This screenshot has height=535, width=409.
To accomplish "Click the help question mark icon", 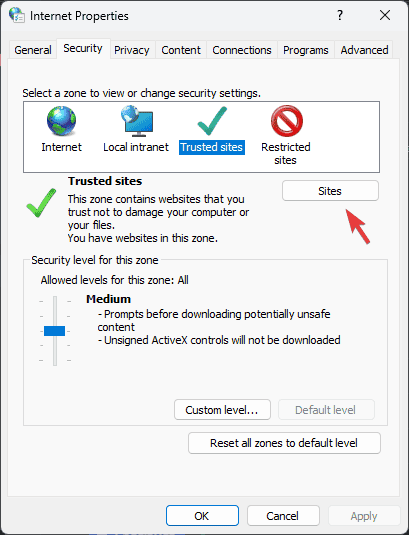I will (340, 15).
